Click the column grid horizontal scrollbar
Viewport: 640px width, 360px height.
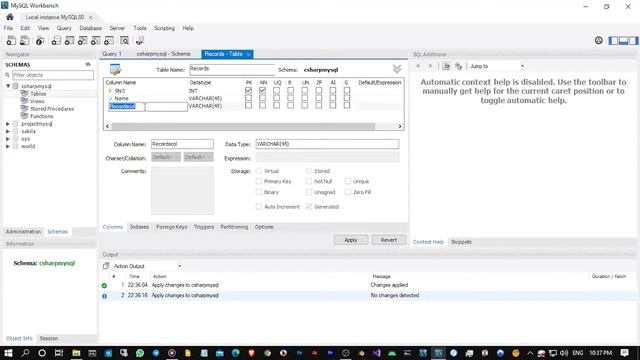pyautogui.click(x=242, y=127)
